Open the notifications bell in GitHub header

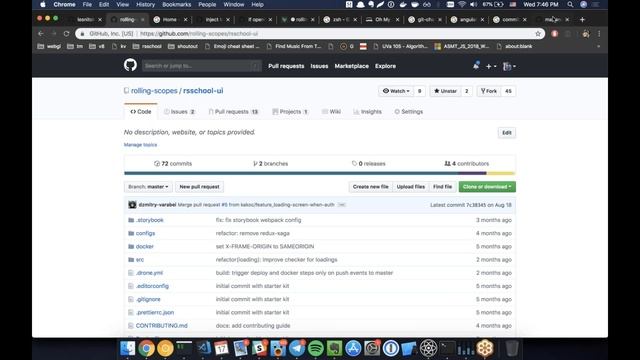(476, 66)
